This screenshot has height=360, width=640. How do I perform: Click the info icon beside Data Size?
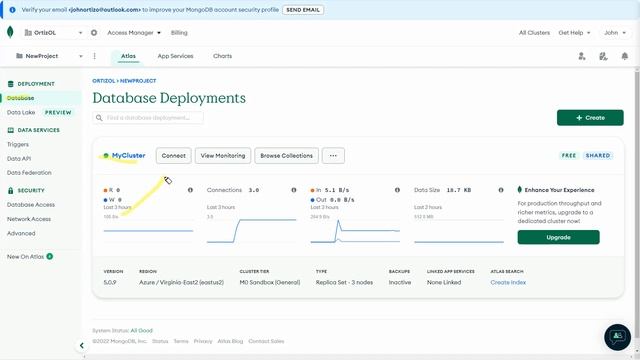tap(501, 190)
